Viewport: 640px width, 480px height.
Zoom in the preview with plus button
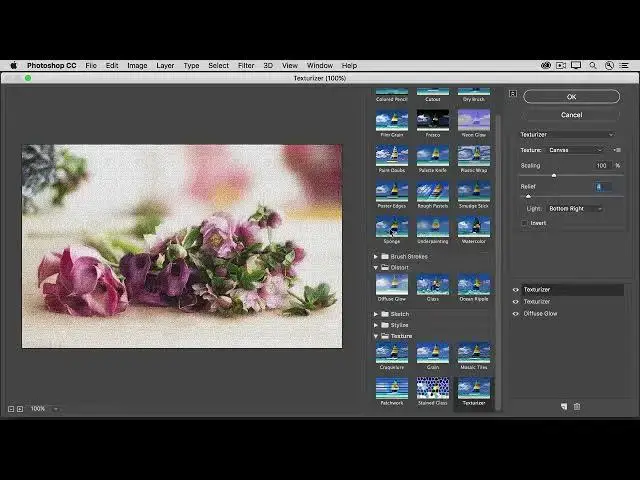(20, 409)
